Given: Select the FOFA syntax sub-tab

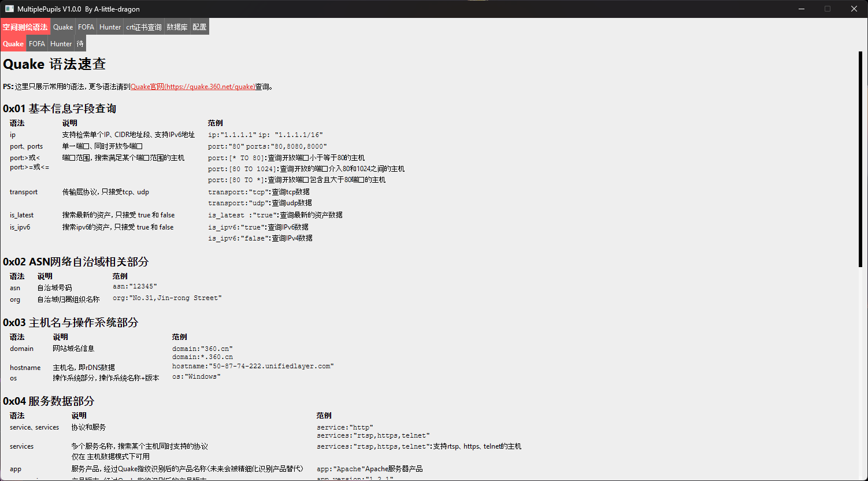Looking at the screenshot, I should point(37,43).
